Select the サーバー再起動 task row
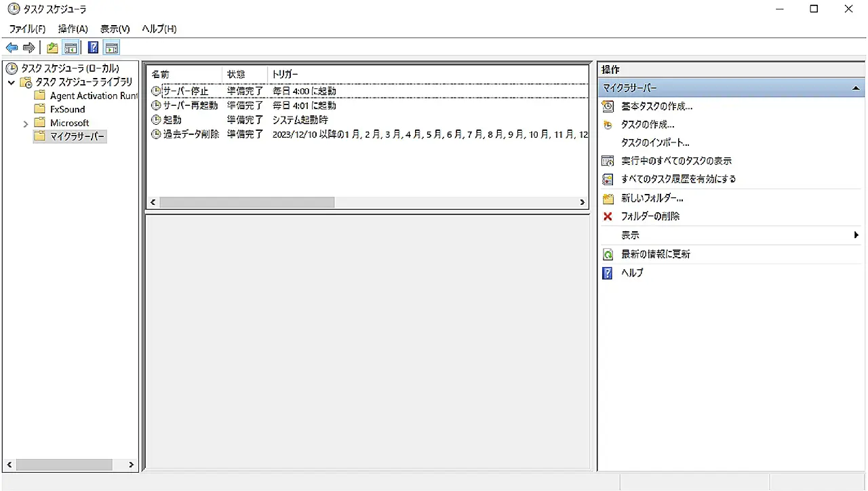Screen dimensions: 868x491 click(191, 106)
